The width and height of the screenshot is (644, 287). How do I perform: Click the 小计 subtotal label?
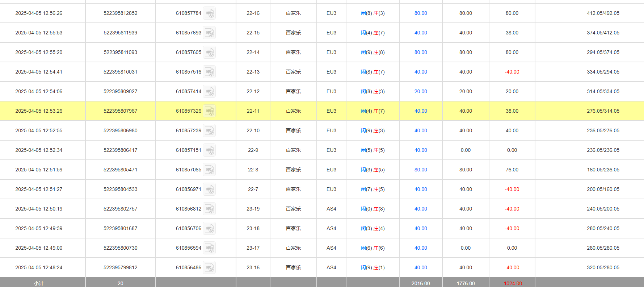tap(39, 283)
